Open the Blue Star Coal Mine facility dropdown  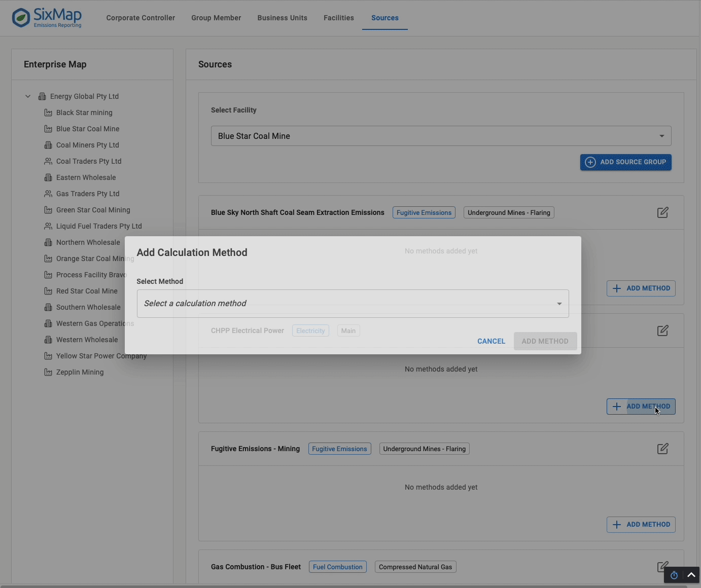click(x=441, y=136)
